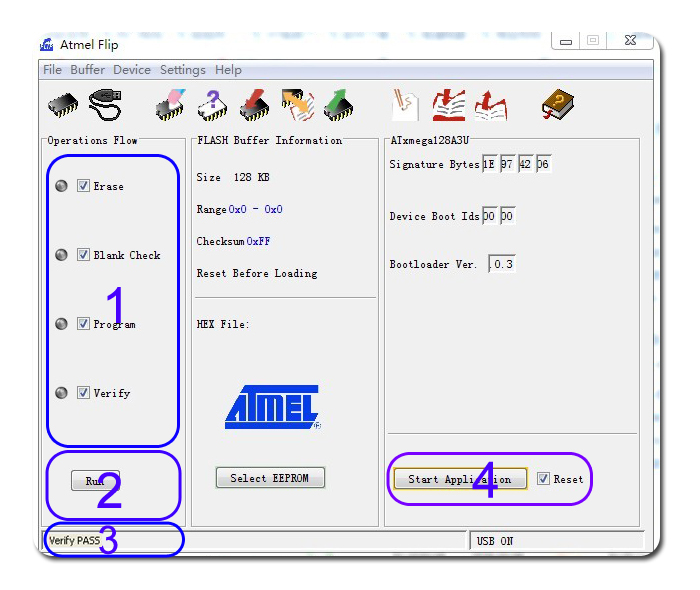Click the Bootloader Ver. field 0.3

502,264
